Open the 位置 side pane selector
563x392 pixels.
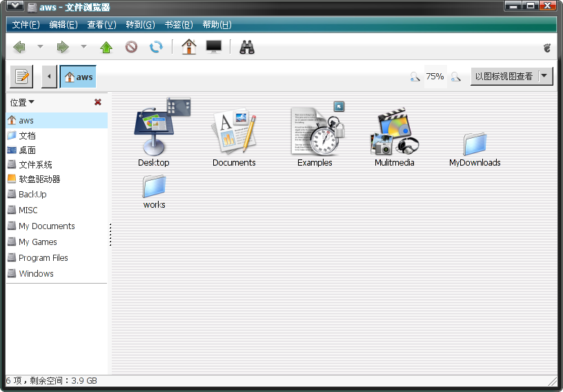click(x=22, y=102)
